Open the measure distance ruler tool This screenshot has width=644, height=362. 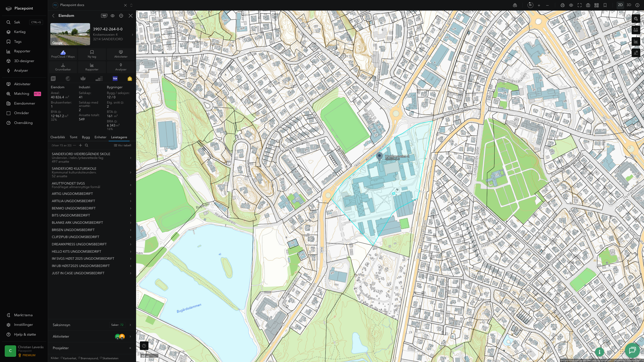[636, 30]
